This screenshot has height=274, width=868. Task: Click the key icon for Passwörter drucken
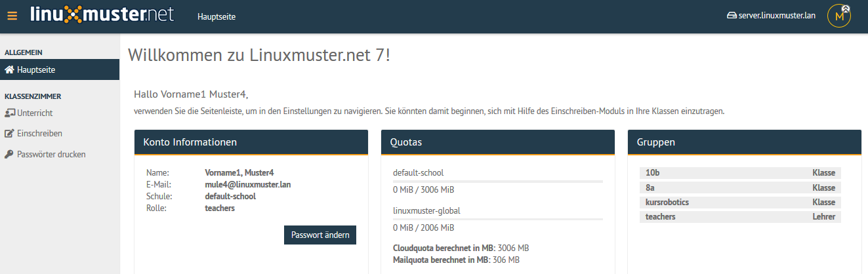coord(9,155)
